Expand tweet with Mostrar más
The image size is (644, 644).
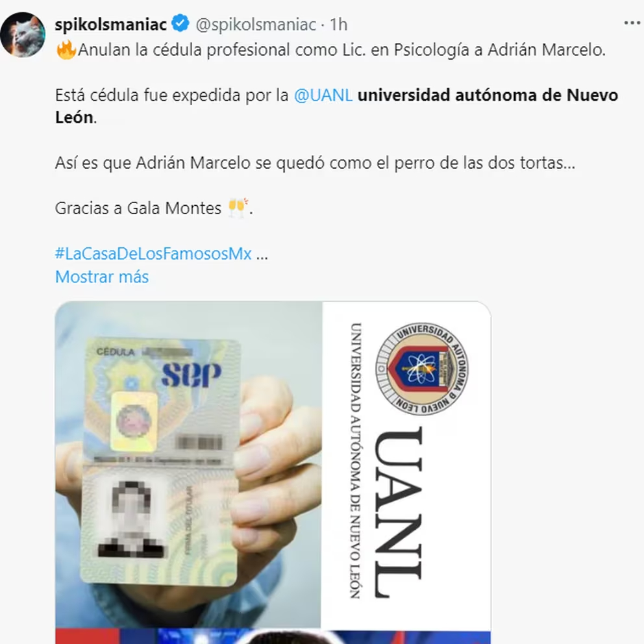click(102, 277)
